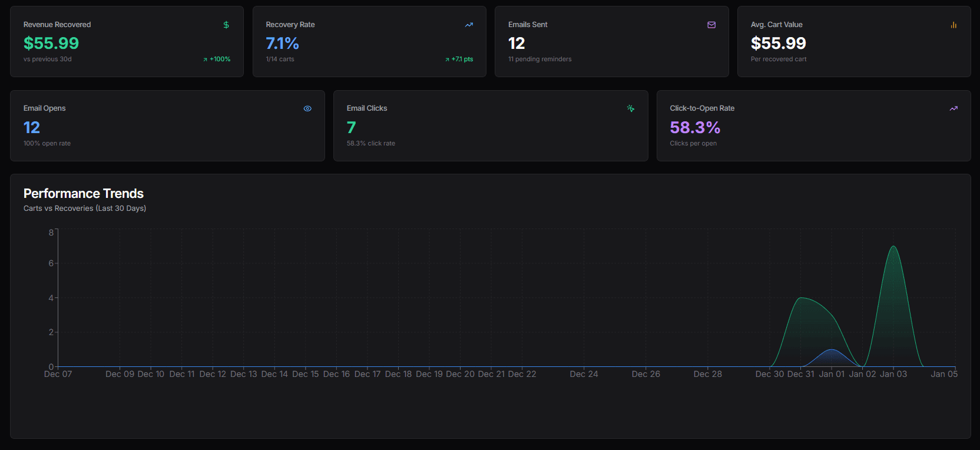Image resolution: width=980 pixels, height=450 pixels.
Task: Click the green peak above Jan 03
Action: click(893, 247)
